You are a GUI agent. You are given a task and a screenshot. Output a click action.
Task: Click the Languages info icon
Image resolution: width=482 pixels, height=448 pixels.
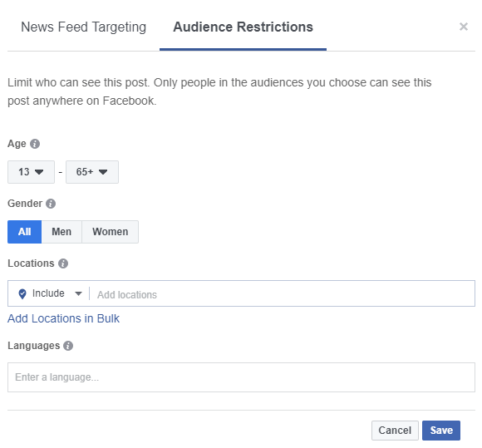68,346
